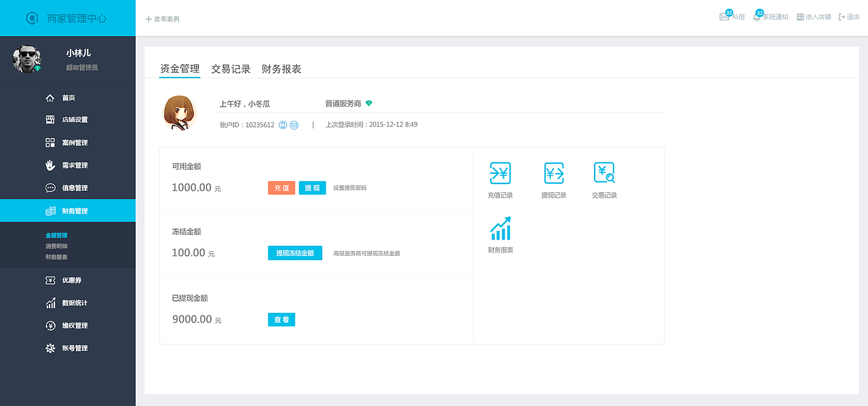Open 数据统计 with the chart icon
The height and width of the screenshot is (406, 868).
[68, 303]
